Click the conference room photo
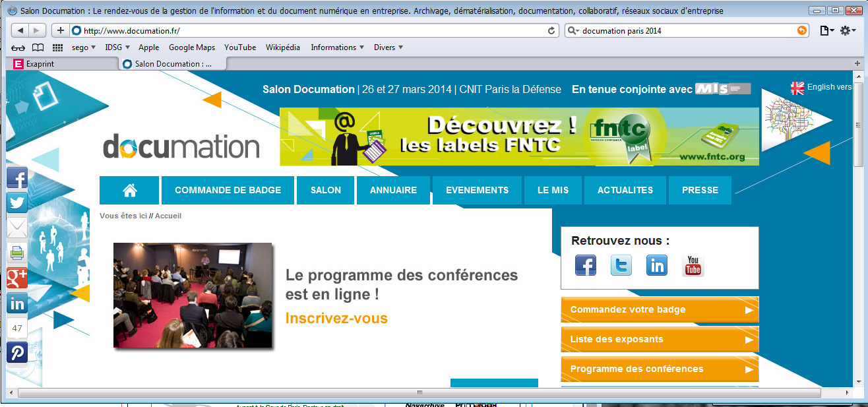Viewport: 868px width, 407px height. click(x=193, y=295)
